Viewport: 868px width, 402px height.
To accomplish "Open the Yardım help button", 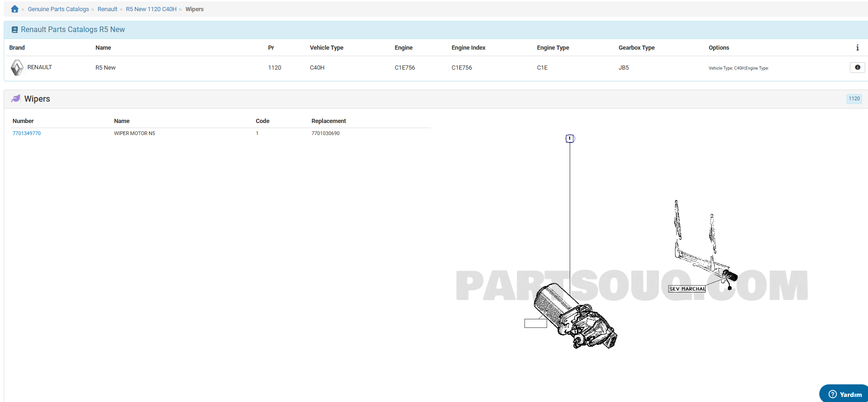I will [x=844, y=394].
